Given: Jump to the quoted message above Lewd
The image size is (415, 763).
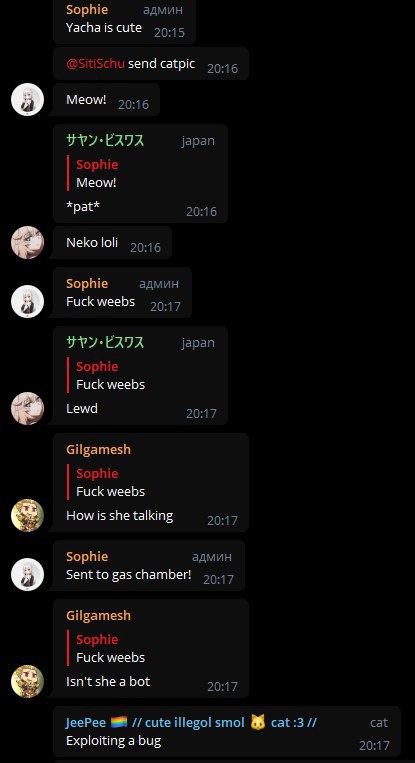Looking at the screenshot, I should pyautogui.click(x=141, y=376).
